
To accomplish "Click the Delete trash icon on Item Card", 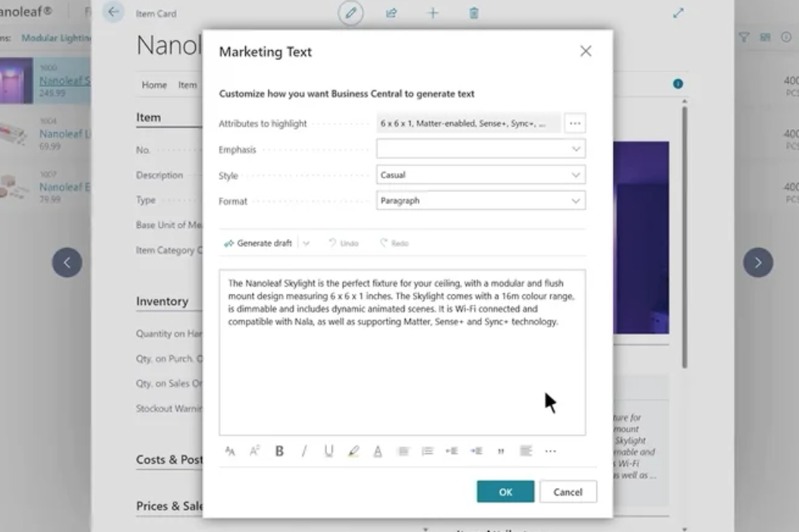I will coord(474,13).
